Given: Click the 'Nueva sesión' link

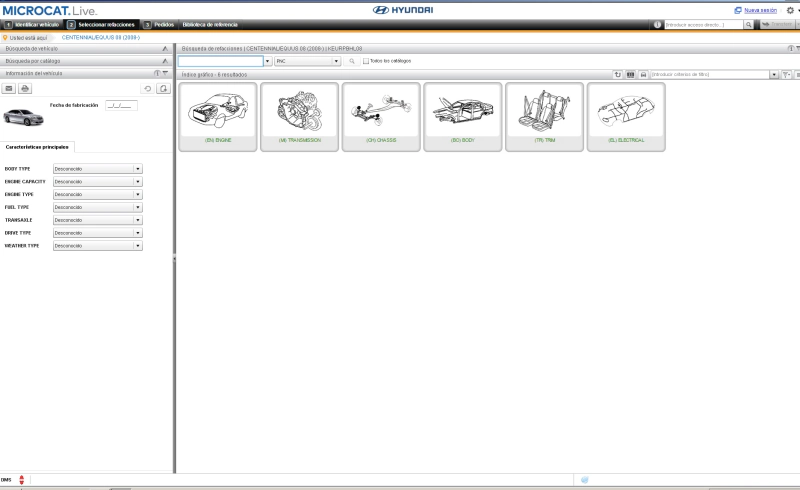Looking at the screenshot, I should coord(759,10).
